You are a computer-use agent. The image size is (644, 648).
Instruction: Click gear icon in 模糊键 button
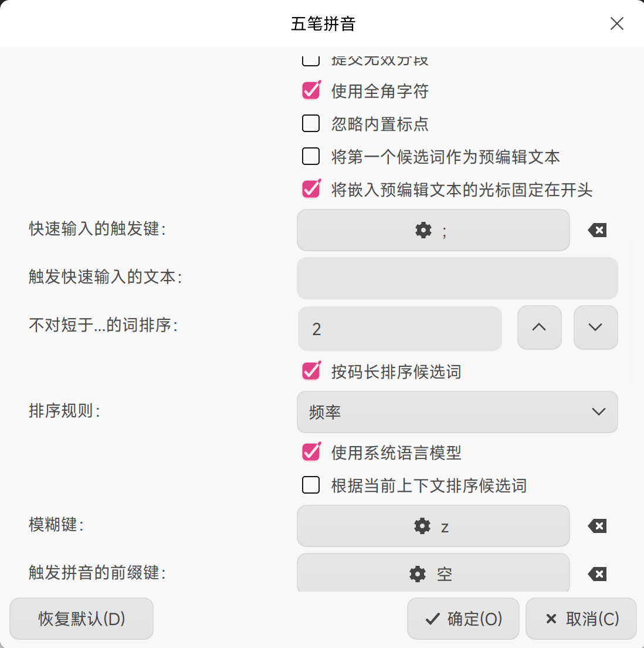coord(422,526)
